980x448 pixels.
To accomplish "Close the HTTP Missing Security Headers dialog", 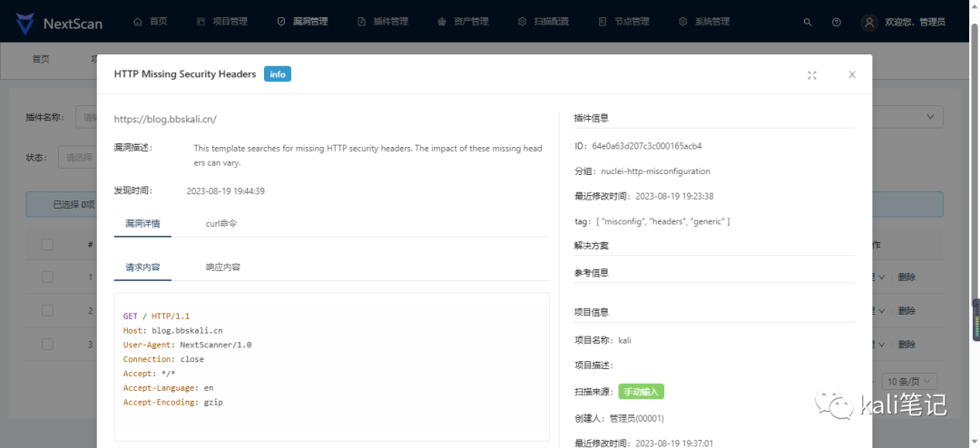I will point(852,74).
